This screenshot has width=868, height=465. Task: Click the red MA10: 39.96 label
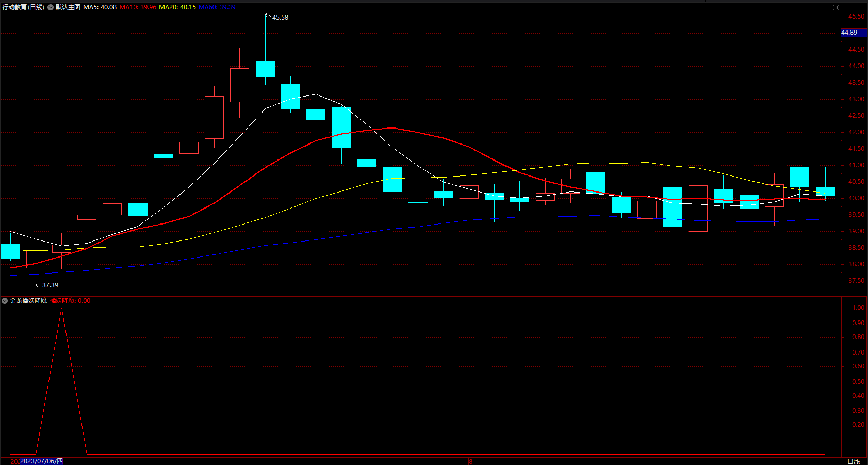[138, 7]
